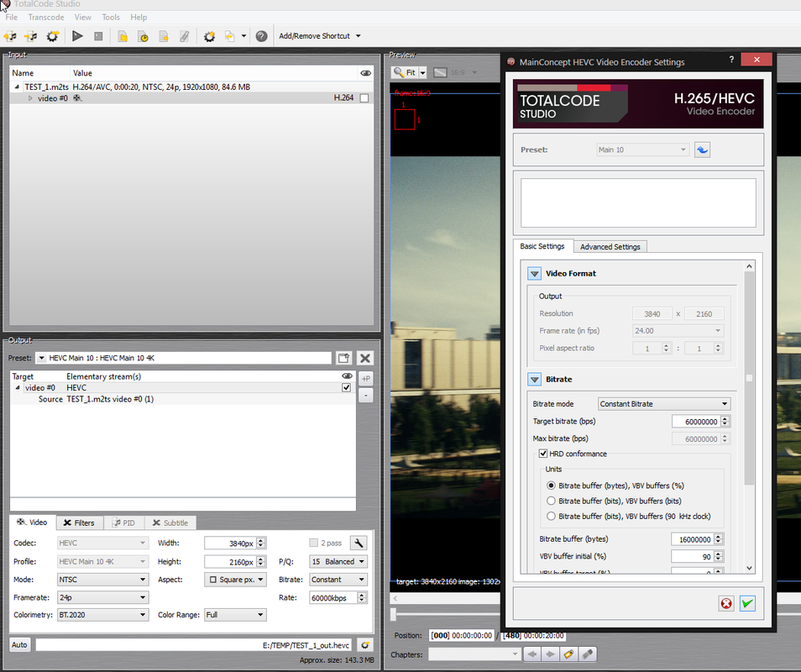Click the save preset icon beside output preset

(x=343, y=358)
